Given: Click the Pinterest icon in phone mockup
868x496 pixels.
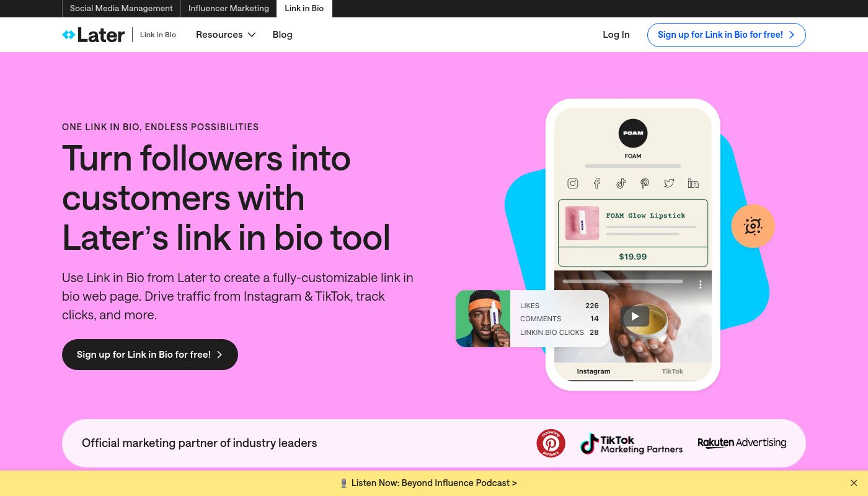Looking at the screenshot, I should point(645,184).
